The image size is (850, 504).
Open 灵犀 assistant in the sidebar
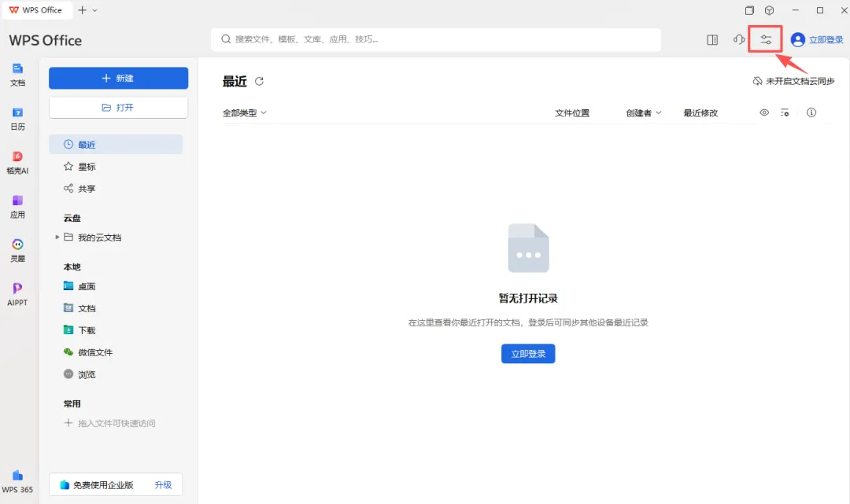coord(17,251)
